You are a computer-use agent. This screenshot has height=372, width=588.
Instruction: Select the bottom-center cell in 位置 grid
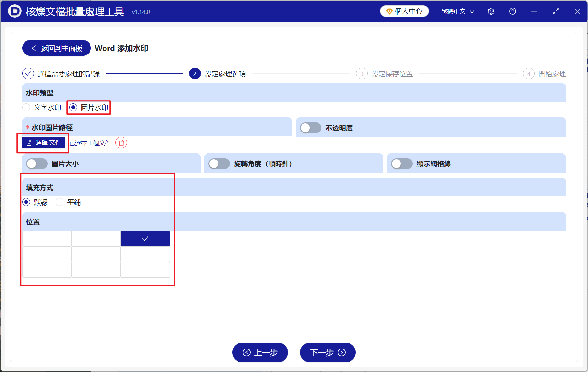[96, 270]
